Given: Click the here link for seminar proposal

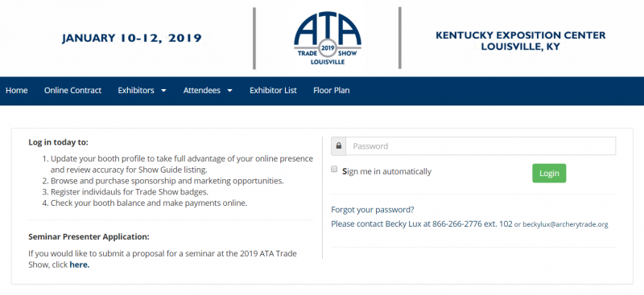Looking at the screenshot, I should pos(79,264).
